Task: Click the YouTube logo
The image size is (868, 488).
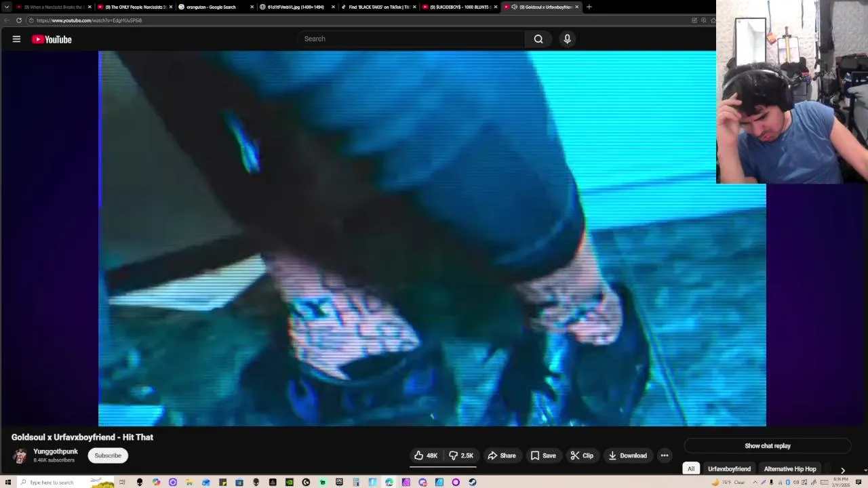Action: (x=52, y=39)
